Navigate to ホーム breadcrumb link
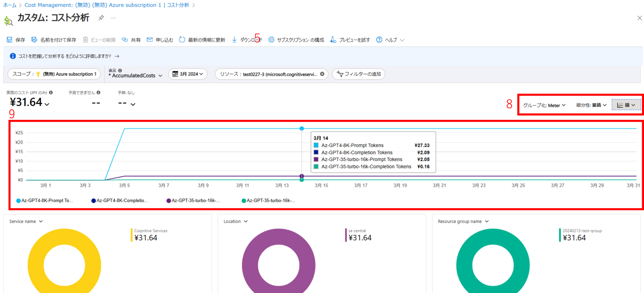The width and height of the screenshot is (644, 293). point(9,5)
